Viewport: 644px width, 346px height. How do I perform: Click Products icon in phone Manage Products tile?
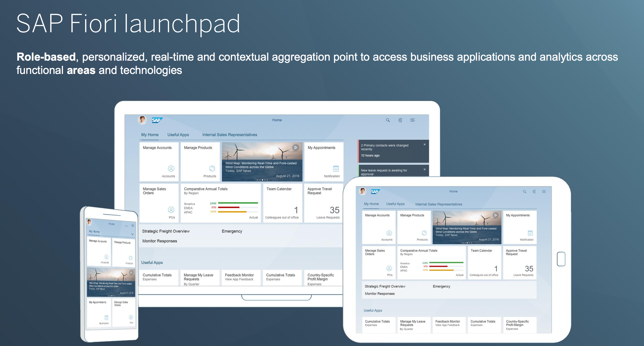click(131, 258)
